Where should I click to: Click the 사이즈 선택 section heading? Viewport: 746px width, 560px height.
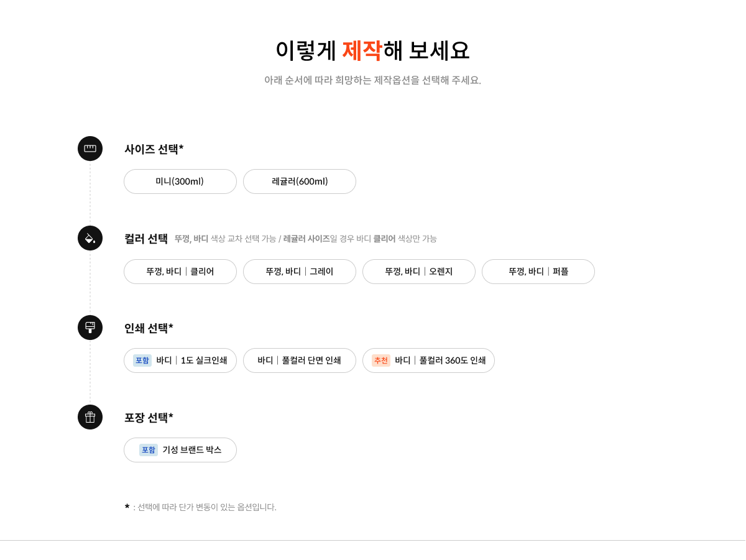click(x=154, y=149)
